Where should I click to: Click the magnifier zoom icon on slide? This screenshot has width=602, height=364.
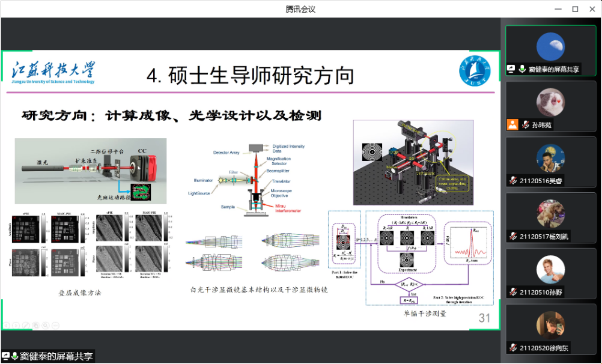(x=45, y=326)
